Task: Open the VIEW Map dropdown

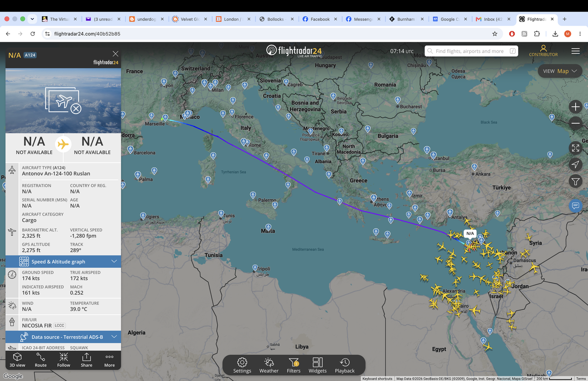Action: (x=560, y=71)
